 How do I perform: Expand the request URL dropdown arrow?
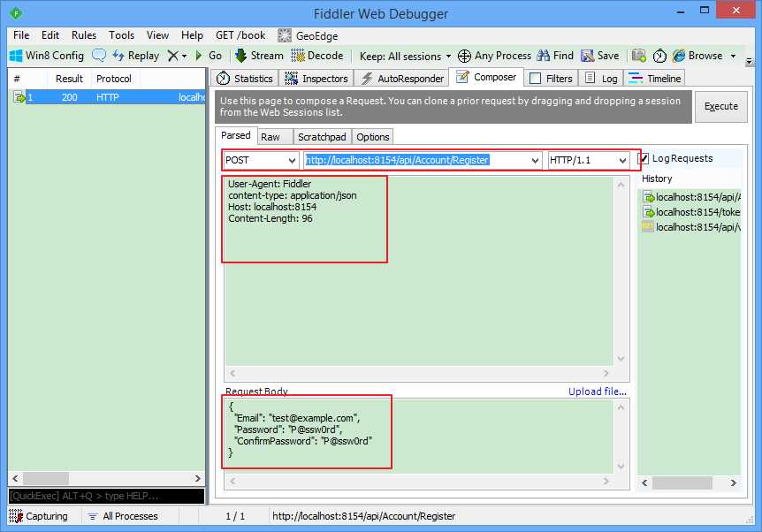(x=535, y=160)
